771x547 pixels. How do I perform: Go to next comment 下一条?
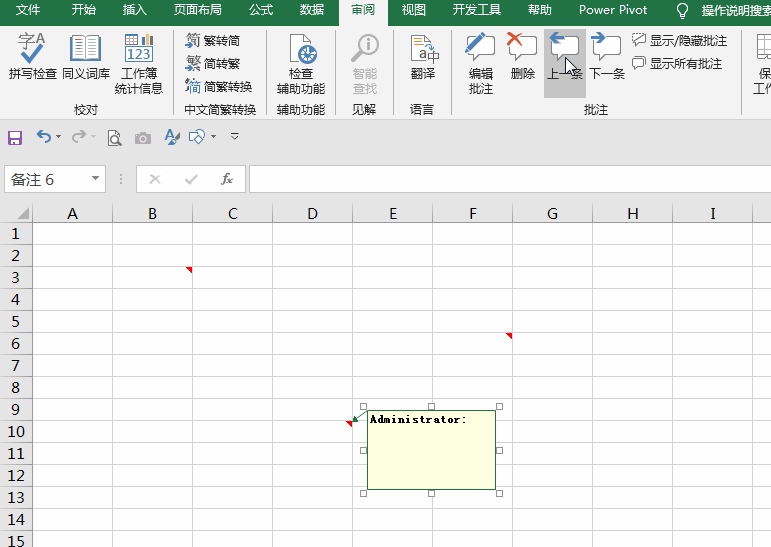(607, 57)
